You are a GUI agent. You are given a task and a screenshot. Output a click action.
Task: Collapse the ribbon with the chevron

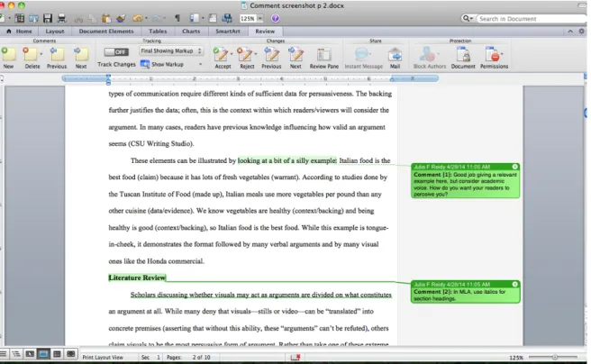(x=570, y=32)
